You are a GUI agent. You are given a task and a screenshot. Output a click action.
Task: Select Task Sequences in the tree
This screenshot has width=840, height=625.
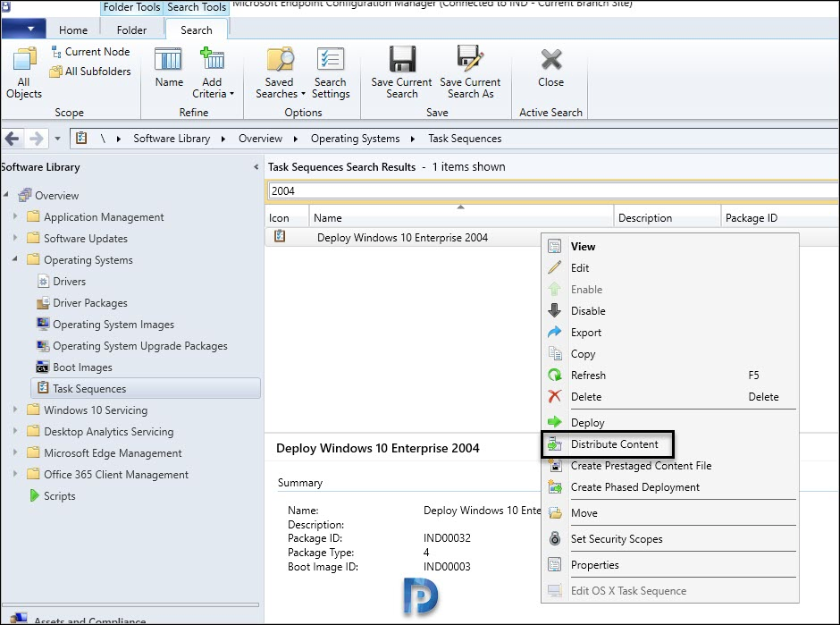coord(146,389)
